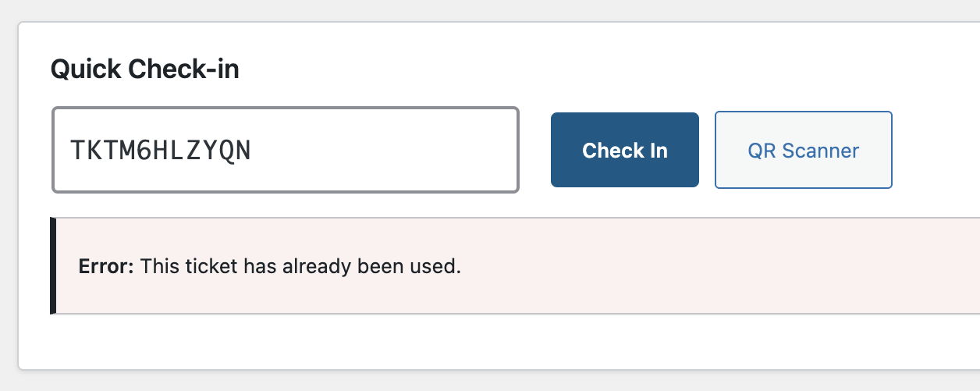
Task: Click the word "used" in the error notice
Action: pyautogui.click(x=439, y=266)
